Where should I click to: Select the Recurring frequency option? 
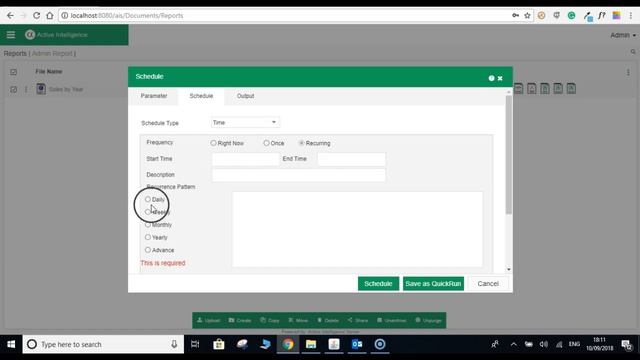pos(302,143)
